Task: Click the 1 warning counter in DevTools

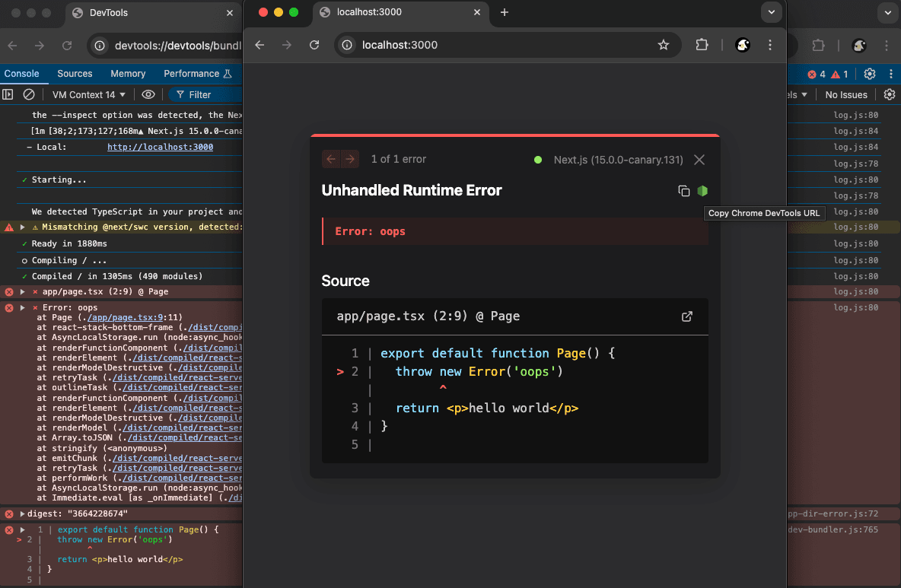Action: [839, 74]
